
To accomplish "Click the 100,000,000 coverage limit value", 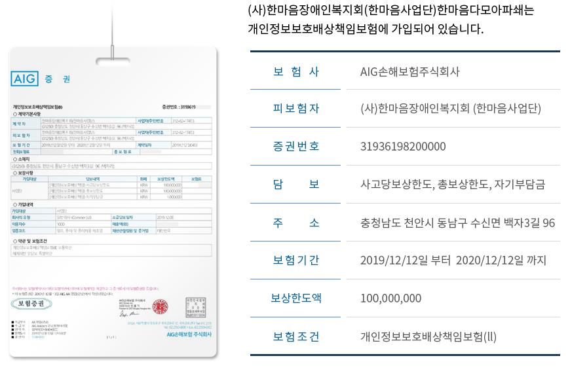I will (390, 298).
